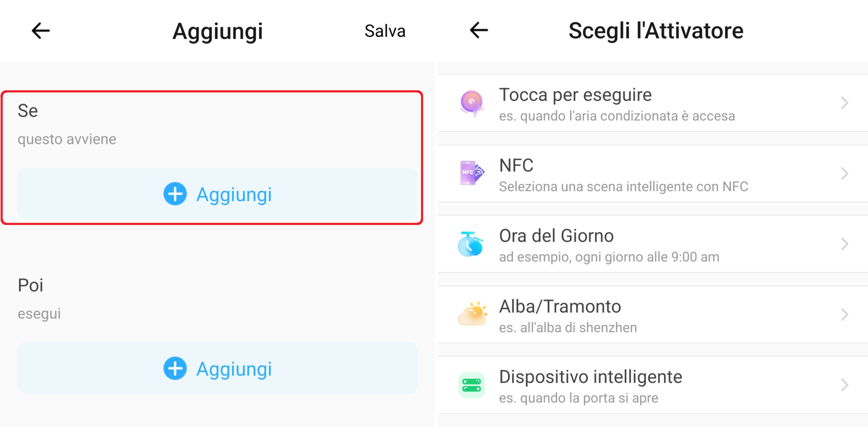Save the automation with Salva
The width and height of the screenshot is (868, 427).
[x=385, y=31]
